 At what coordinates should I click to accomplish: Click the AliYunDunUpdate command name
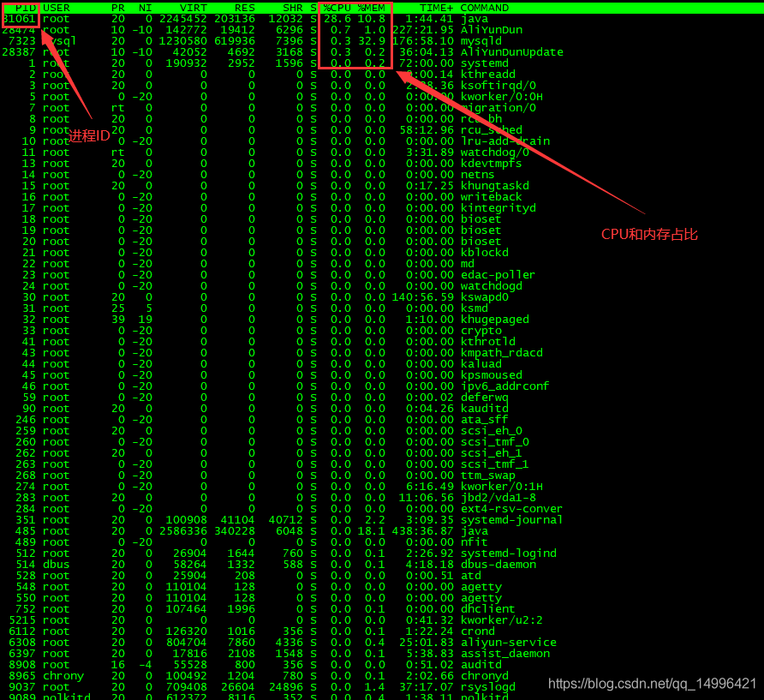pos(512,52)
